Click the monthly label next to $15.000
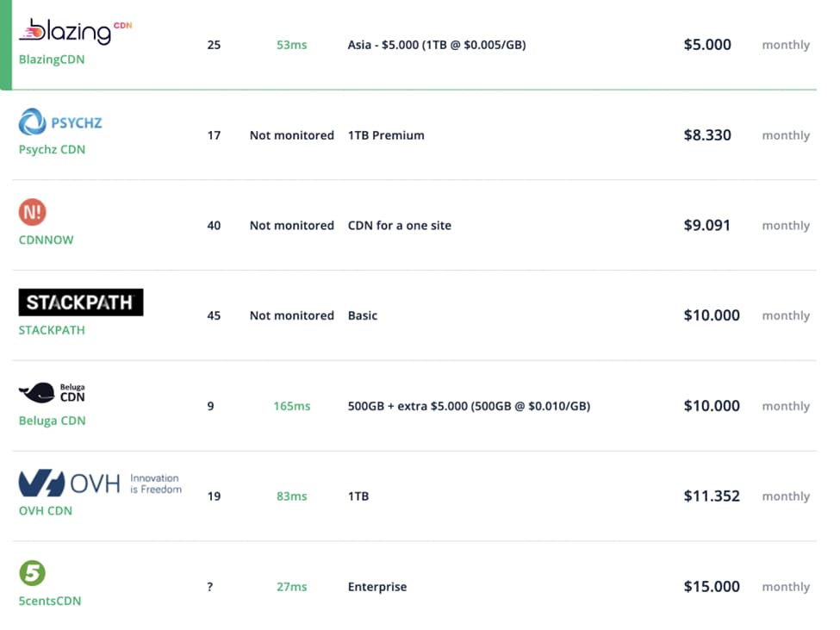This screenshot has height=630, width=840. tap(785, 586)
